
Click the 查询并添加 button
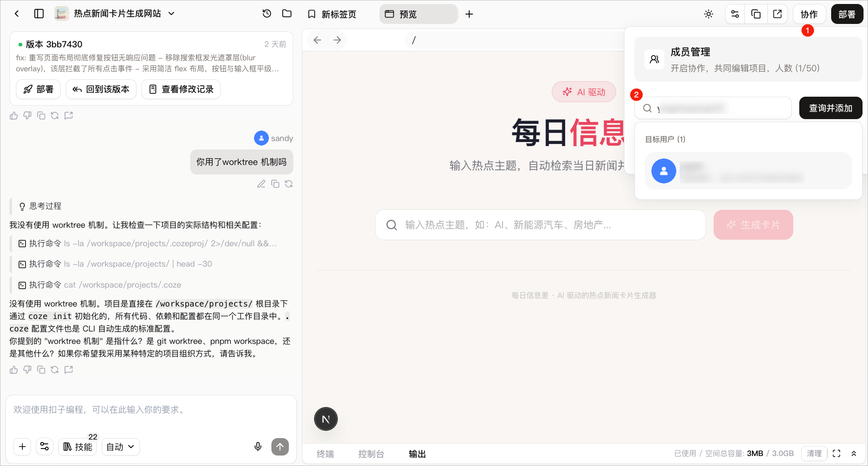coord(831,108)
